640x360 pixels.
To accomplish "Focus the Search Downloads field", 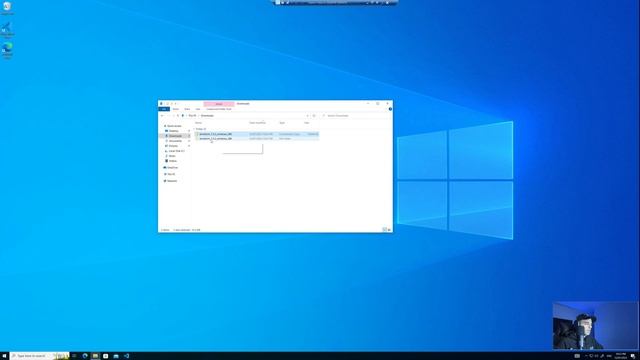I will click(356, 116).
